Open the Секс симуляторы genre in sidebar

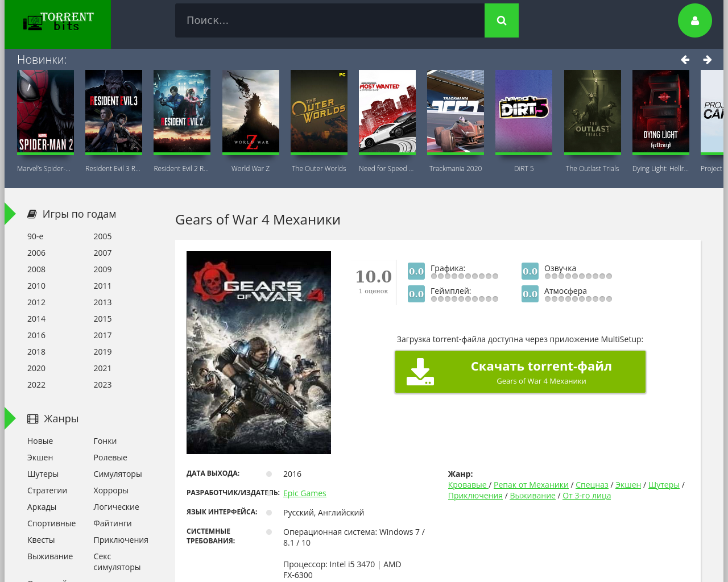117,562
